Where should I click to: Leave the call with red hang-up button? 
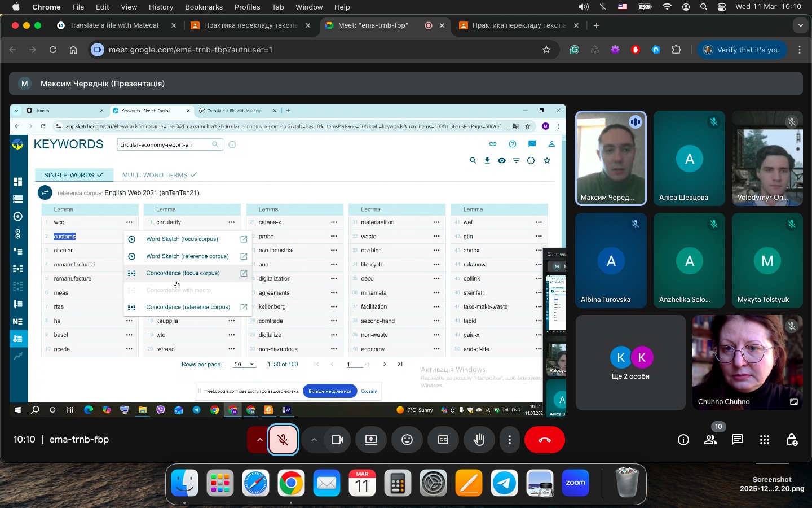(544, 440)
